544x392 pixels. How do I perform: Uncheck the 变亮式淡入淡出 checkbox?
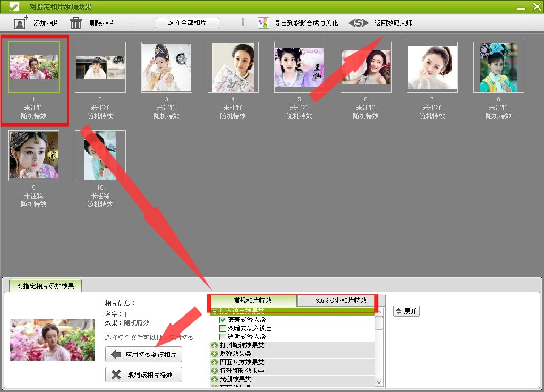pos(223,320)
